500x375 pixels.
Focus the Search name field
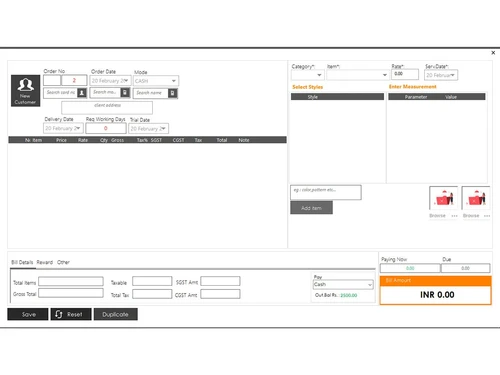pos(151,93)
